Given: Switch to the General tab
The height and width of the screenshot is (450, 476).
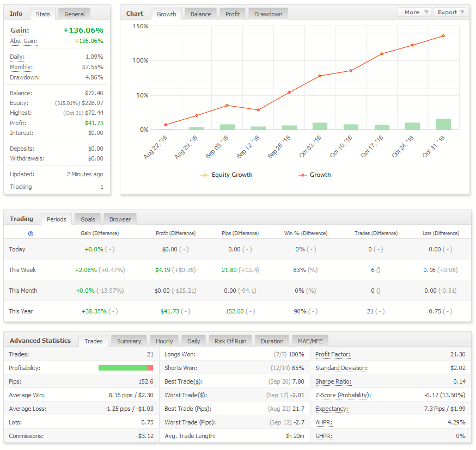Looking at the screenshot, I should pyautogui.click(x=75, y=14).
